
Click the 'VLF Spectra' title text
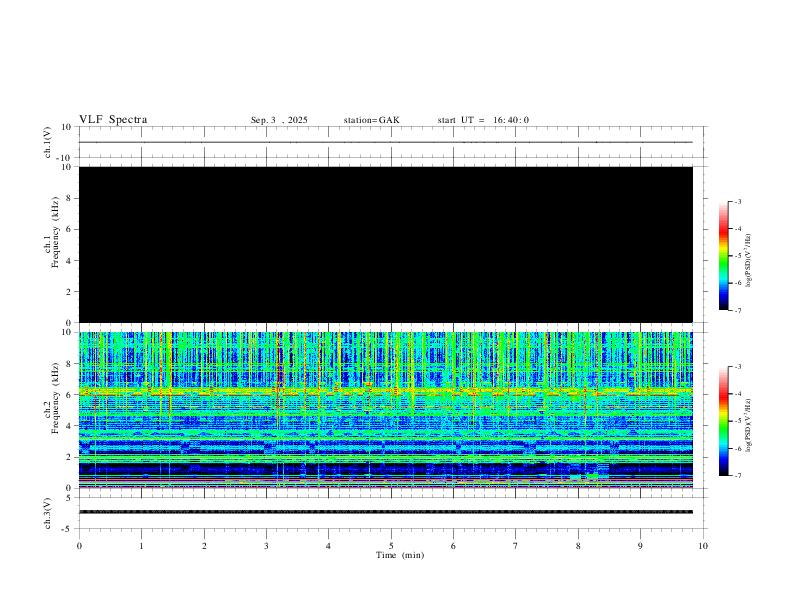(113, 120)
